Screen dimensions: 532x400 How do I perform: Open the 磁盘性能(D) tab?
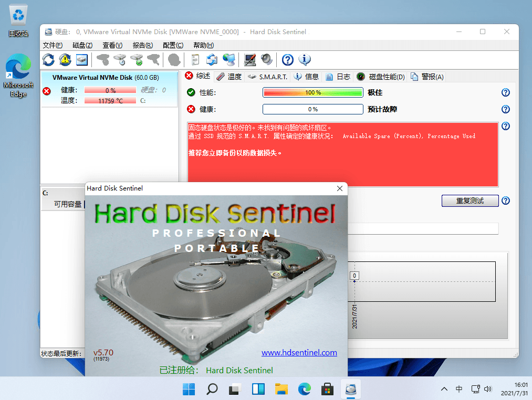[381, 77]
